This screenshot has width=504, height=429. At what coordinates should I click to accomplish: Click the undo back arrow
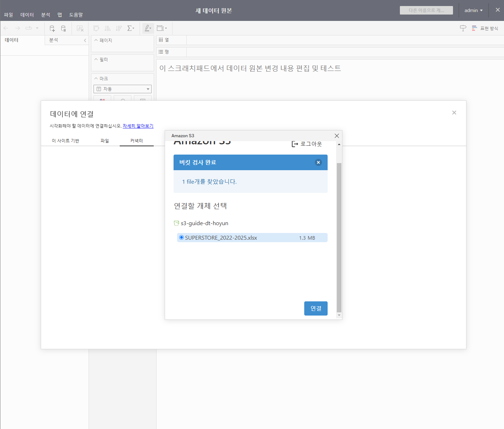(6, 28)
